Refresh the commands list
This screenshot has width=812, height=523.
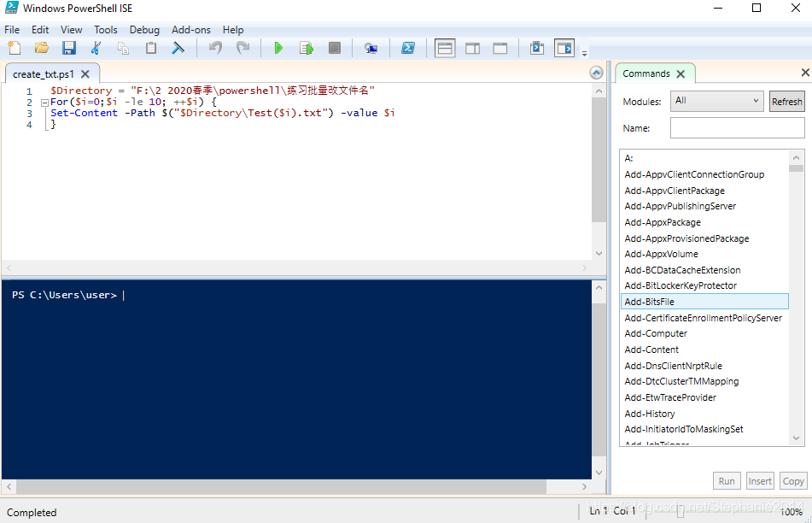coord(786,102)
